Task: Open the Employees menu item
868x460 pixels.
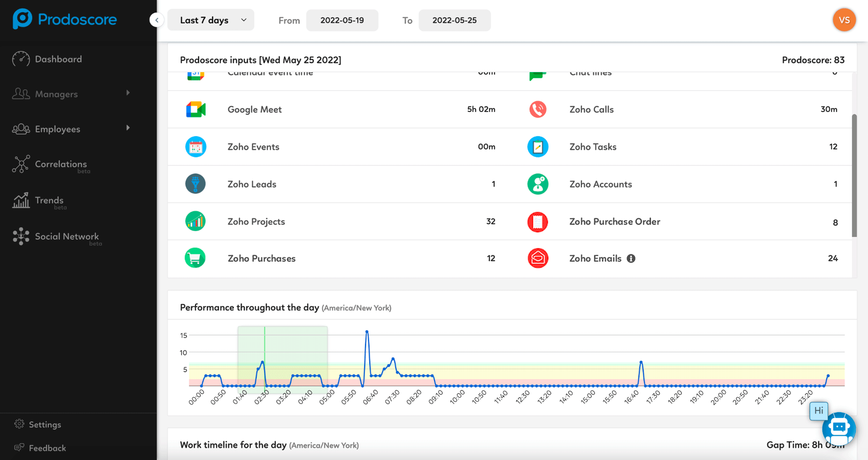Action: (x=58, y=129)
